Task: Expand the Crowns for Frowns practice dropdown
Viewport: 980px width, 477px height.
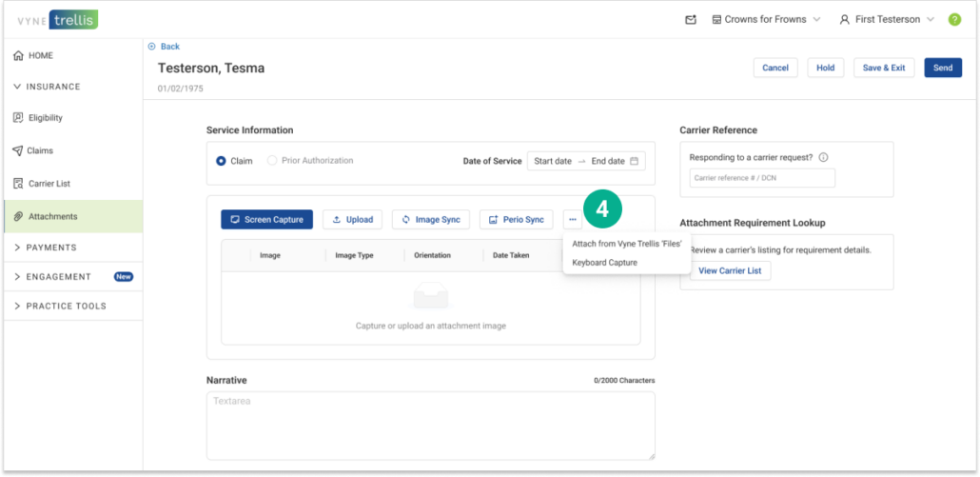Action: 766,20
